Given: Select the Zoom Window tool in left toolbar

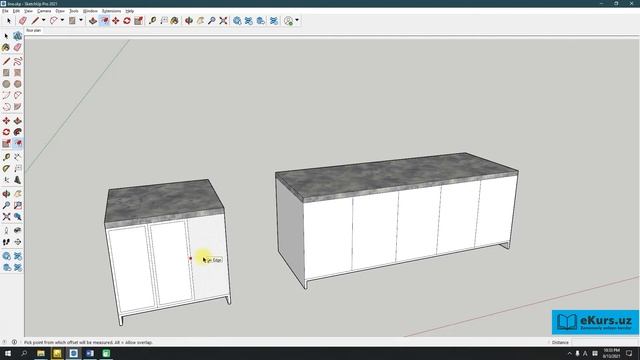Looking at the screenshot, I should pos(18,205).
